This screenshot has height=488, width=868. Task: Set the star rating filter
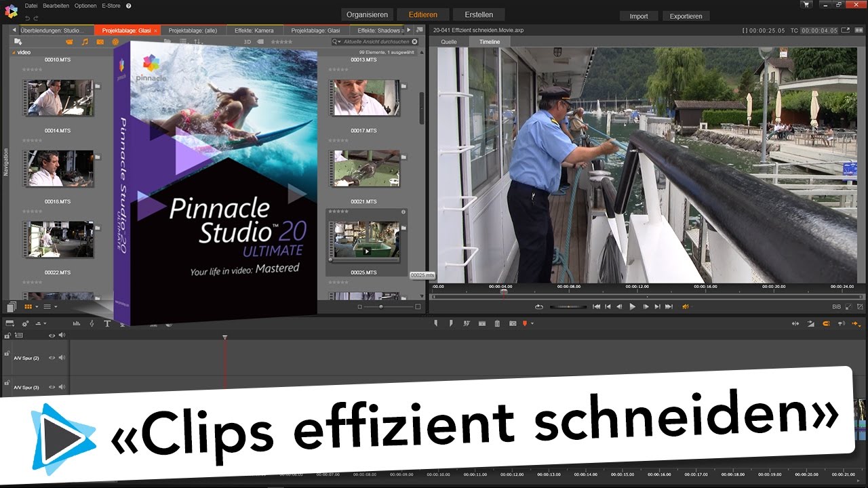[282, 42]
